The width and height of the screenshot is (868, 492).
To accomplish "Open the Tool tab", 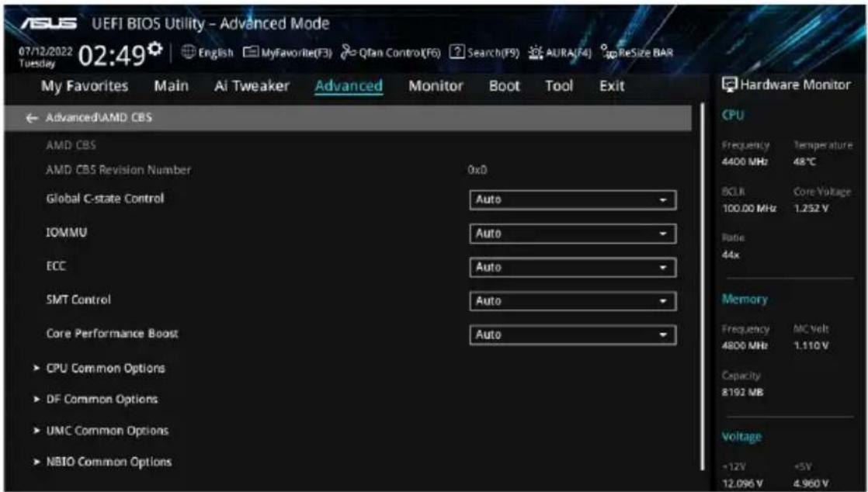I will click(559, 86).
